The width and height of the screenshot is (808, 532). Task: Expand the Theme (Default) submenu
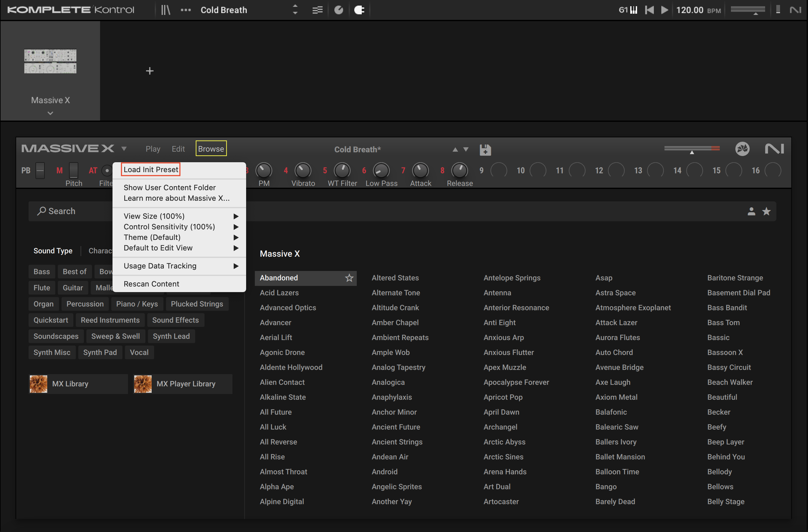(179, 237)
